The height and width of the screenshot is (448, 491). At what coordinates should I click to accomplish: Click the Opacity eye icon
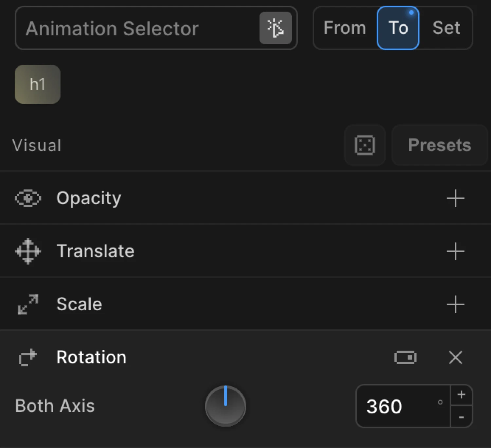pos(28,198)
